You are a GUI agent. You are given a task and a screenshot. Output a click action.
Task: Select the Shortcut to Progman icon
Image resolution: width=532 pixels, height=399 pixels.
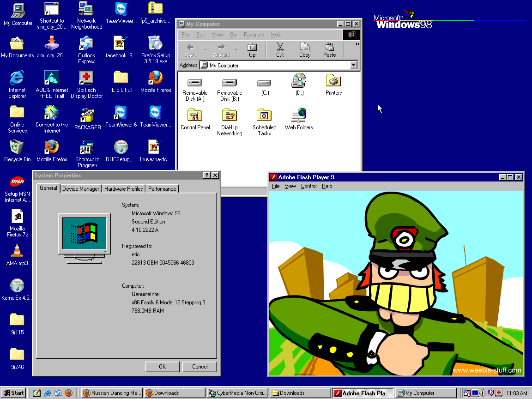(87, 154)
